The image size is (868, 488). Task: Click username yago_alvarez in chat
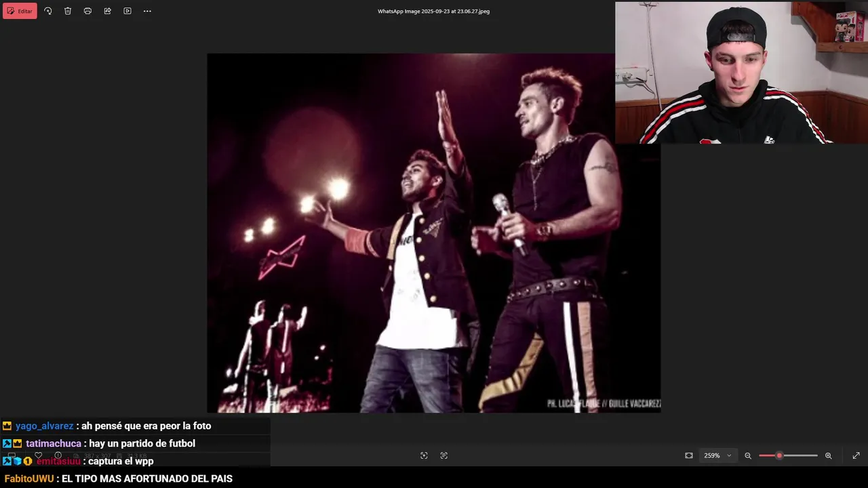(44, 426)
